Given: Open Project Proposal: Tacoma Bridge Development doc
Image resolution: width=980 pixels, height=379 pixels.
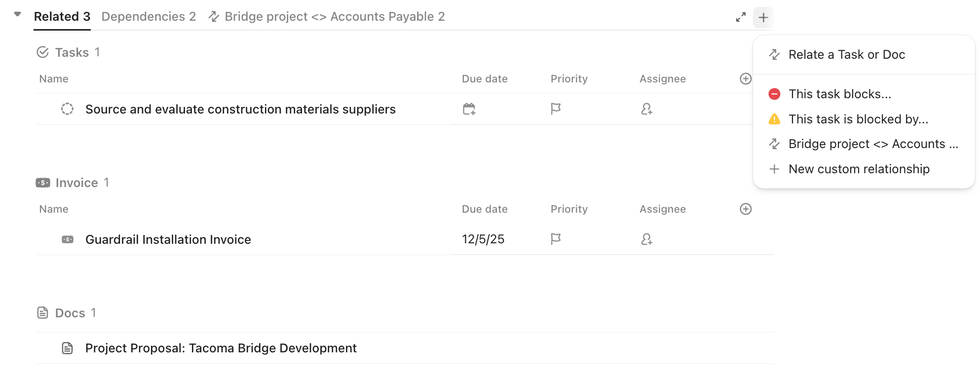Looking at the screenshot, I should (221, 348).
